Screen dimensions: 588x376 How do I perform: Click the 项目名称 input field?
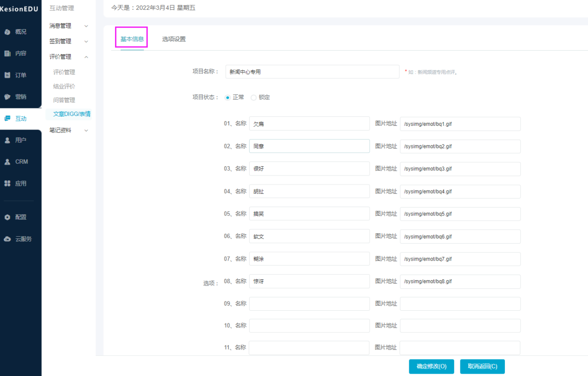tap(313, 72)
